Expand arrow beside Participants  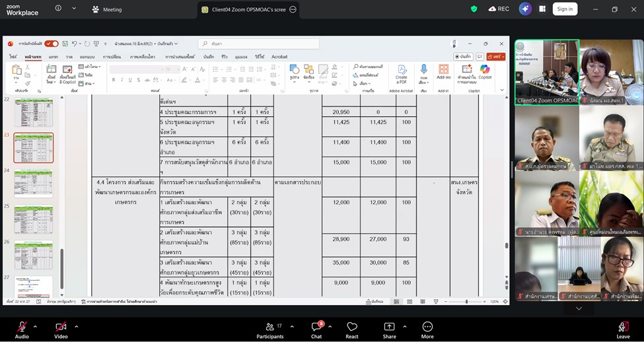292,327
